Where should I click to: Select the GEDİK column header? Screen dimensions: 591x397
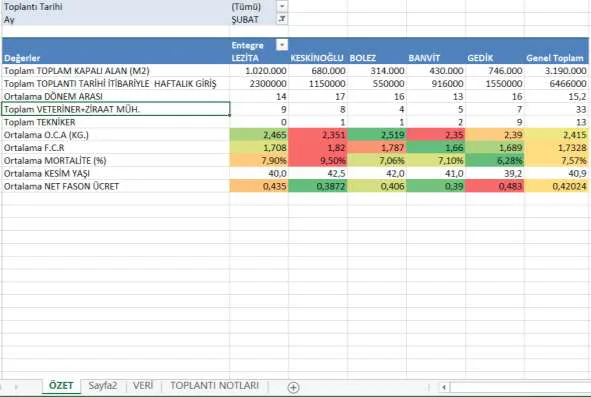coord(495,58)
